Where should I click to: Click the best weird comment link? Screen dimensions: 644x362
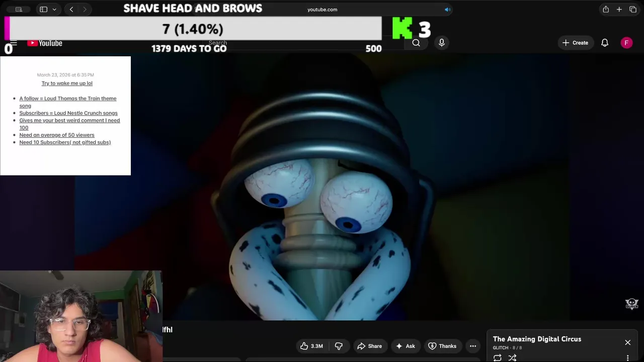coord(69,124)
